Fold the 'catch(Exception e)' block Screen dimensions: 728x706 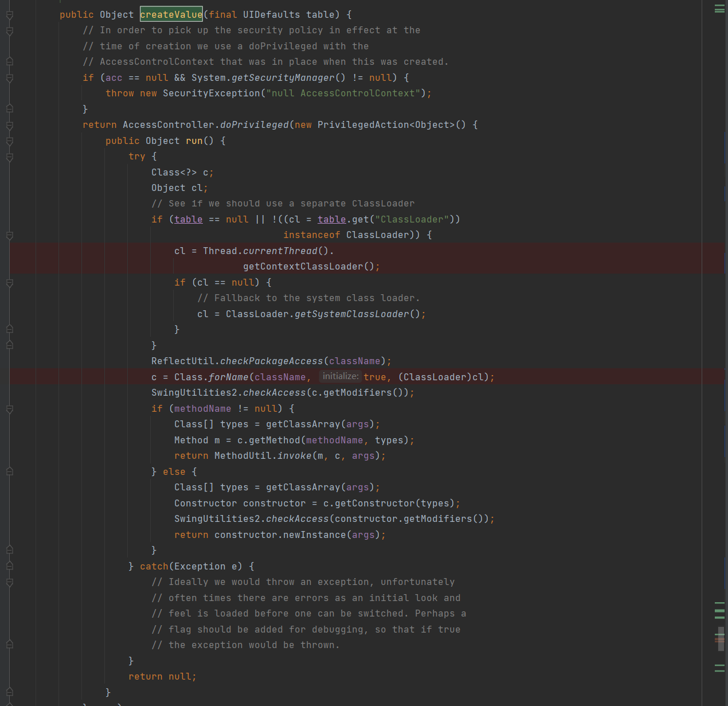point(10,566)
